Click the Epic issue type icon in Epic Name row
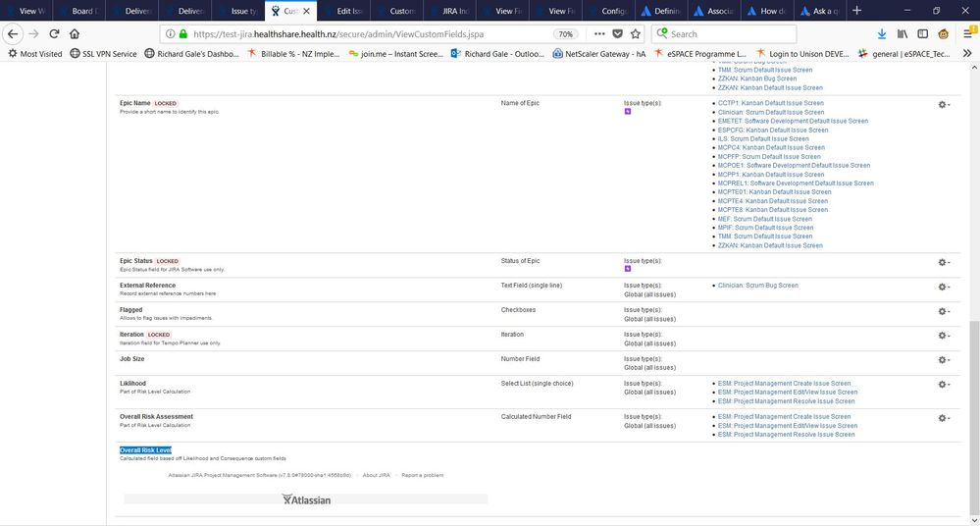Image resolution: width=980 pixels, height=526 pixels. click(x=628, y=111)
